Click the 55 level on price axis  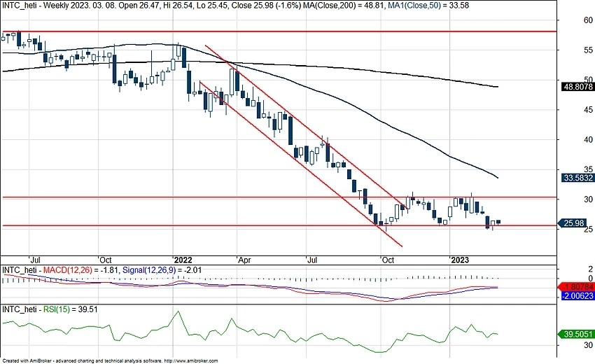tap(568, 50)
